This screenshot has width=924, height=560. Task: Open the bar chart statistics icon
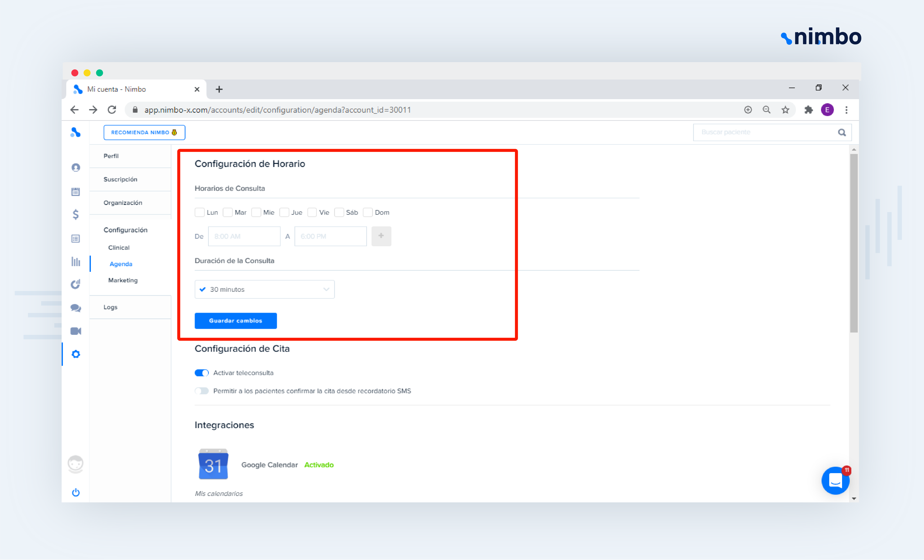click(75, 261)
